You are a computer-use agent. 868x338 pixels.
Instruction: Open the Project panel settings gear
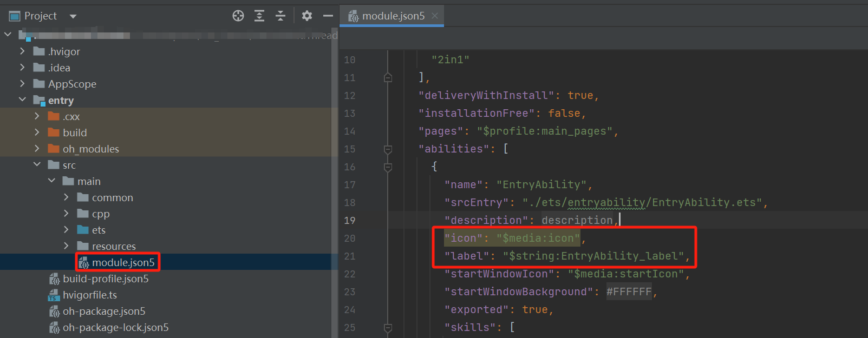pos(307,16)
